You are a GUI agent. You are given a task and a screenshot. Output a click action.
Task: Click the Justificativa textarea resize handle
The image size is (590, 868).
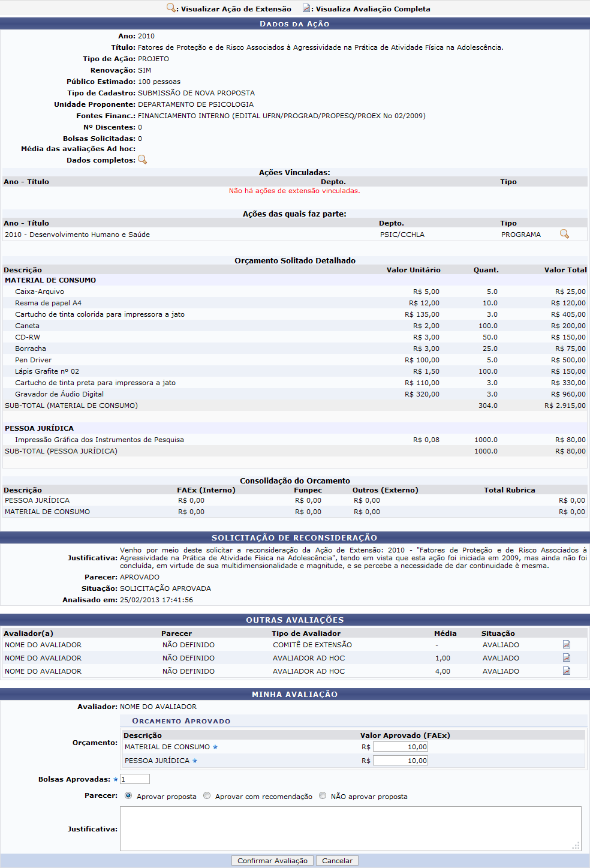(x=576, y=846)
